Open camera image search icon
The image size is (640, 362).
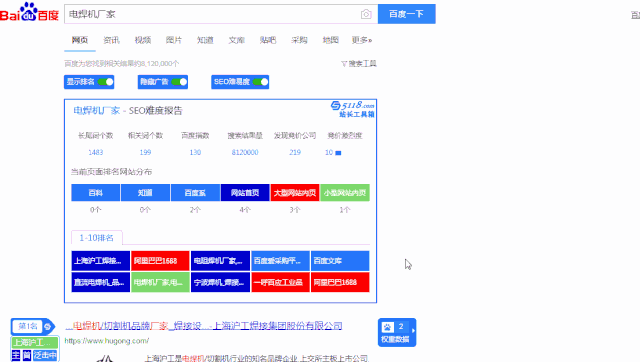[x=366, y=14]
